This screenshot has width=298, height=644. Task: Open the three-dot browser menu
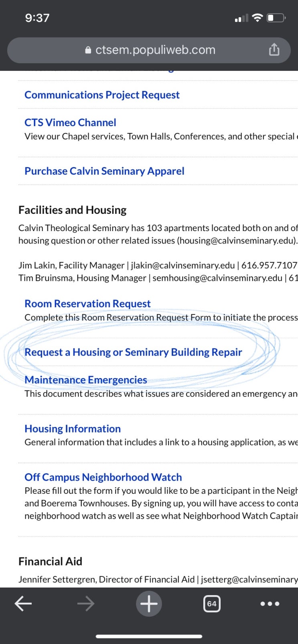coord(270,604)
